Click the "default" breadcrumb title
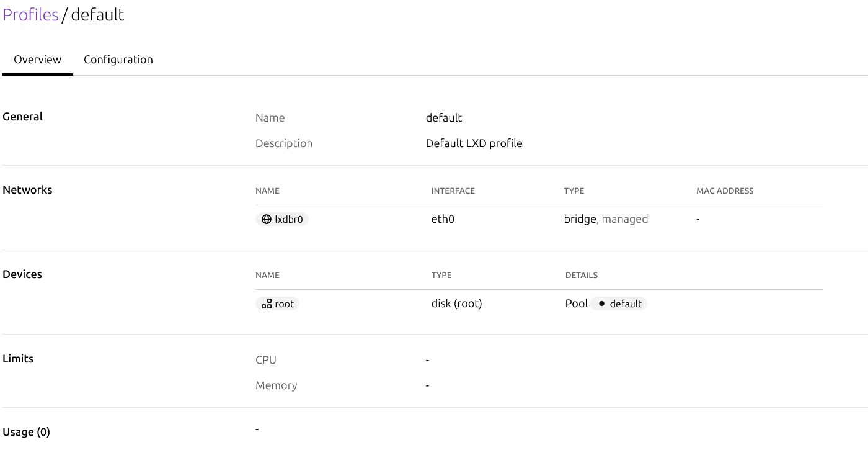Image resolution: width=868 pixels, height=450 pixels. coord(97,15)
